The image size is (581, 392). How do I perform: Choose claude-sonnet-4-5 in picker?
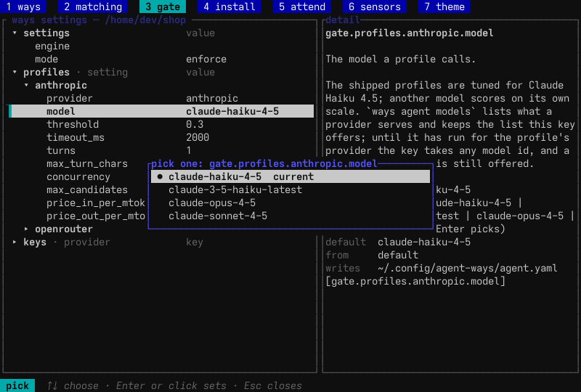tap(290, 216)
